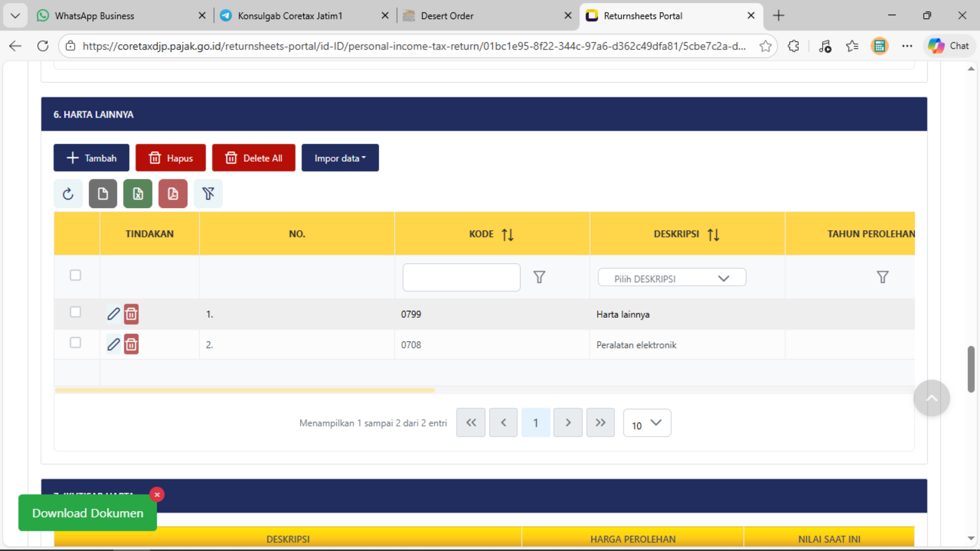Click the refresh table icon
Image resolution: width=980 pixels, height=551 pixels.
[x=68, y=194]
